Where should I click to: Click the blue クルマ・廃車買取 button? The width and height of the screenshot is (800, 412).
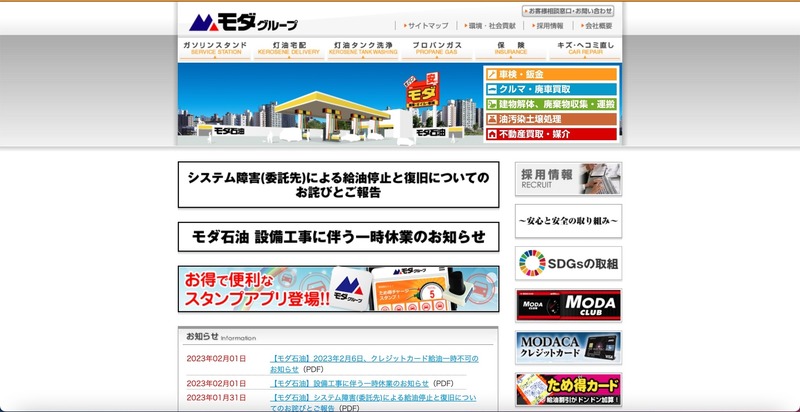tap(551, 89)
